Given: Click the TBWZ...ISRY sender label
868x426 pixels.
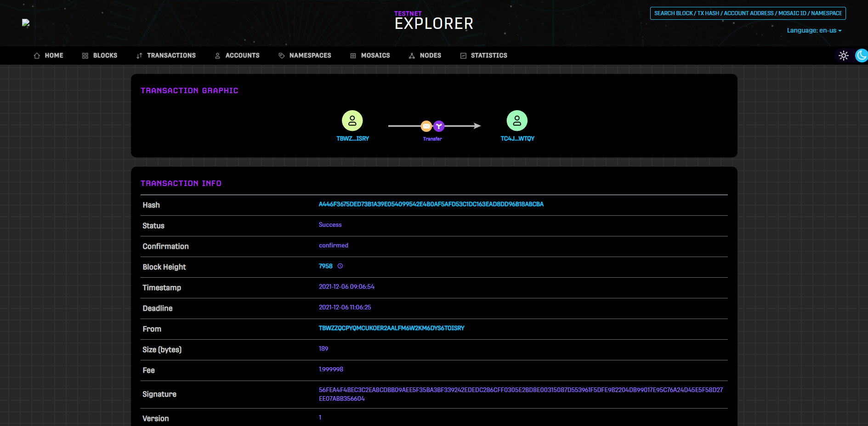Looking at the screenshot, I should 352,139.
